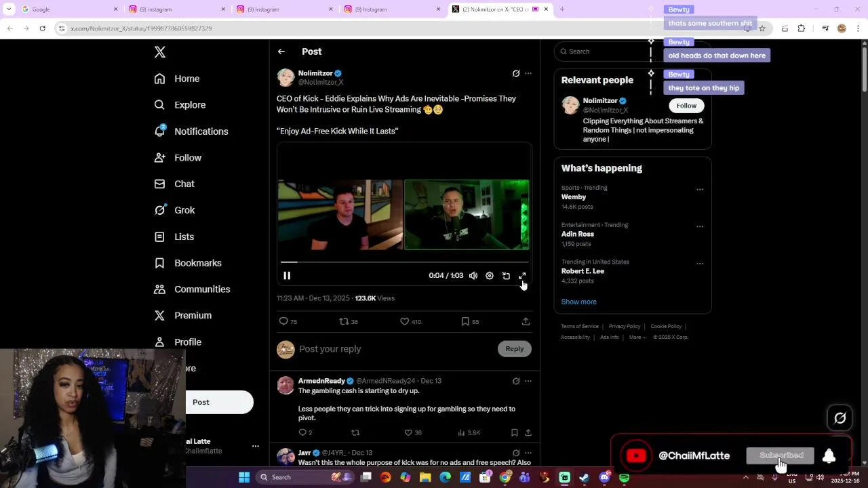Click the white Post button
The image size is (868, 488).
point(219,402)
